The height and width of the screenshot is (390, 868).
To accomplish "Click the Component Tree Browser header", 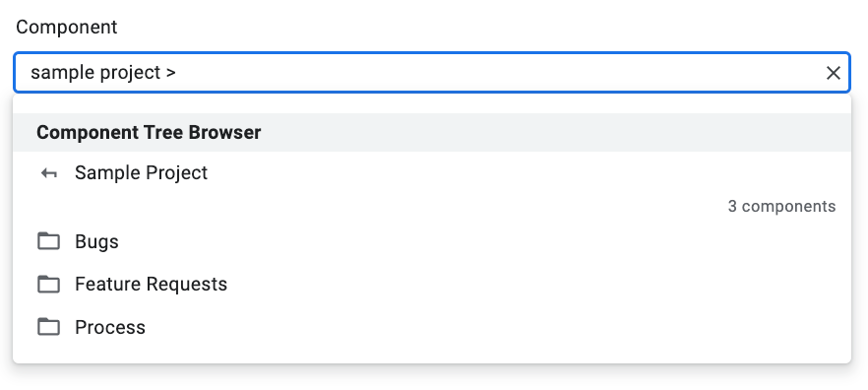I will click(x=432, y=132).
